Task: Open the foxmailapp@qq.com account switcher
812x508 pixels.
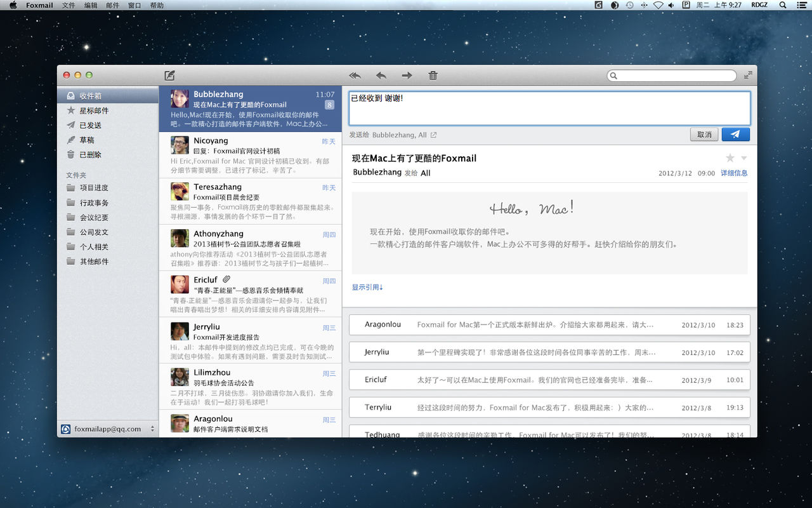Action: coord(107,429)
